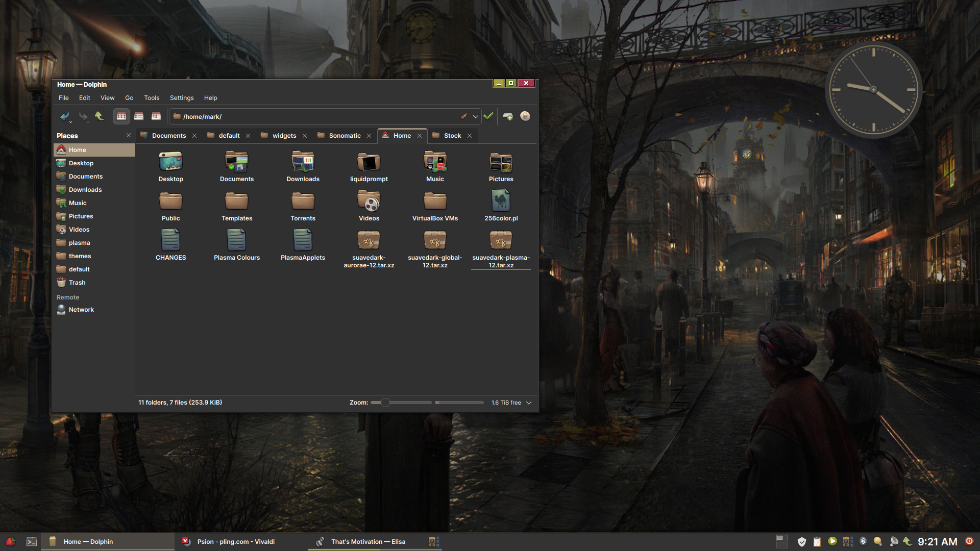
Task: Click the 1.6 TiB free space bar
Action: click(459, 403)
